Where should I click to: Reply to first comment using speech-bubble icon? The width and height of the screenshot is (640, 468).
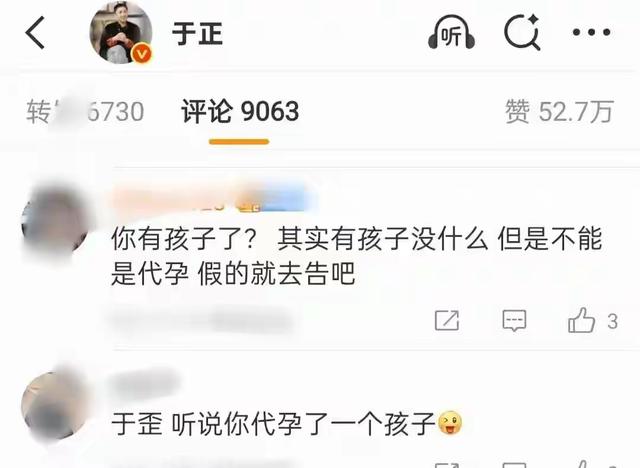click(x=514, y=320)
